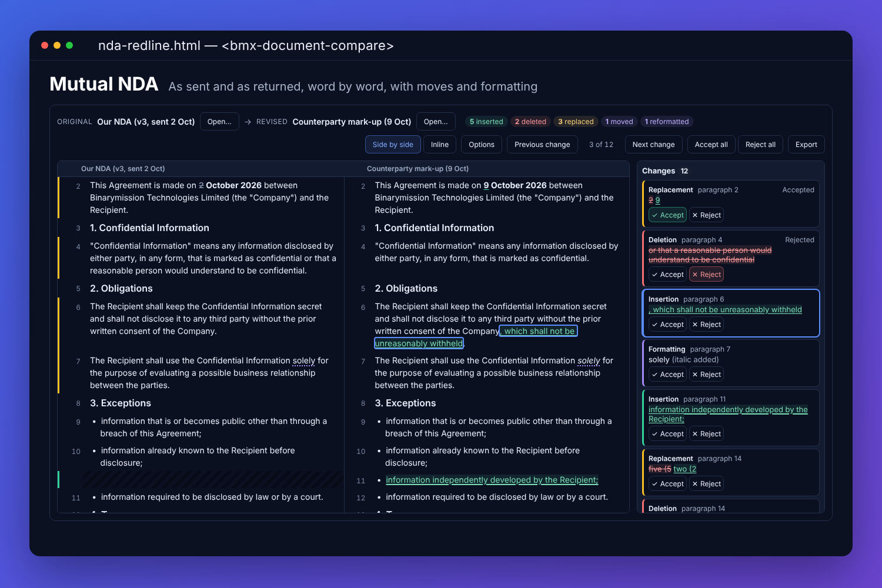882x588 pixels.
Task: Jump to the Next change
Action: (653, 145)
